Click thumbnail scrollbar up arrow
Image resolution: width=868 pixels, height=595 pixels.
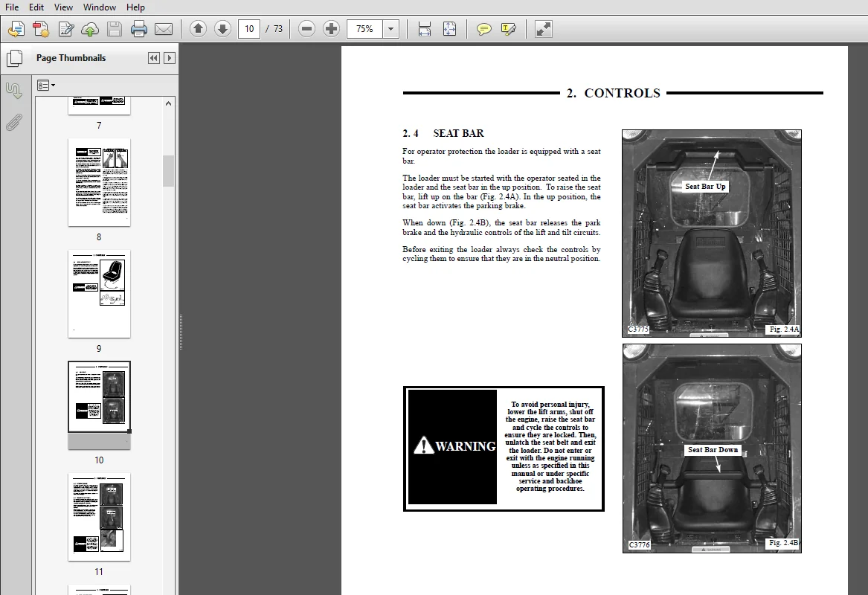[x=168, y=103]
